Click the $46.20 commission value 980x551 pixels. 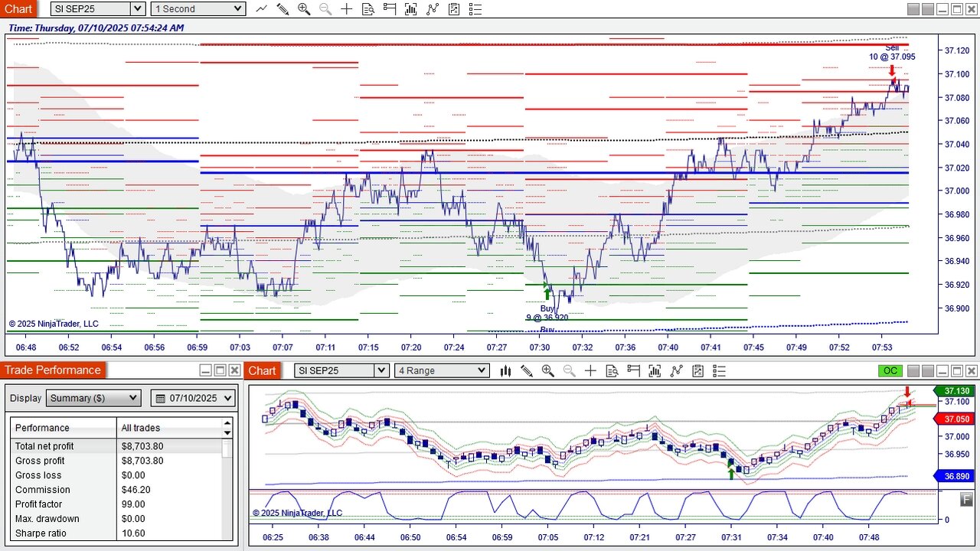pos(137,490)
